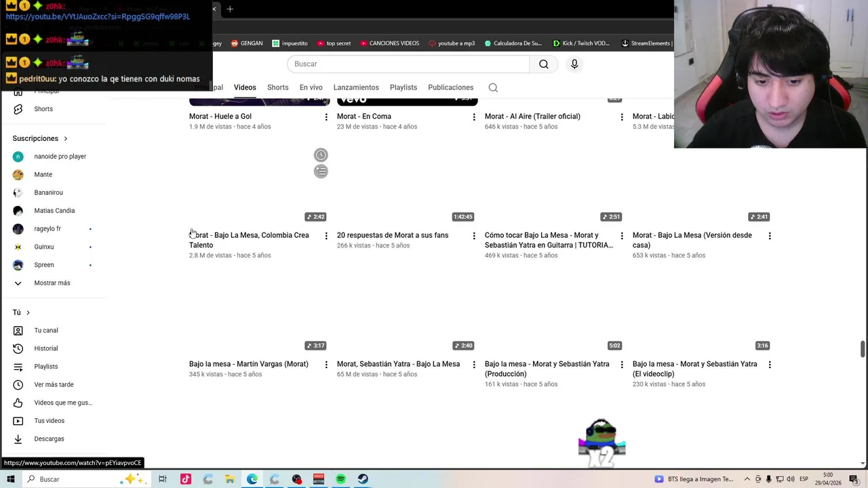The image size is (868, 488).
Task: Click the Watch later clock icon on thumbnail
Action: pyautogui.click(x=321, y=155)
